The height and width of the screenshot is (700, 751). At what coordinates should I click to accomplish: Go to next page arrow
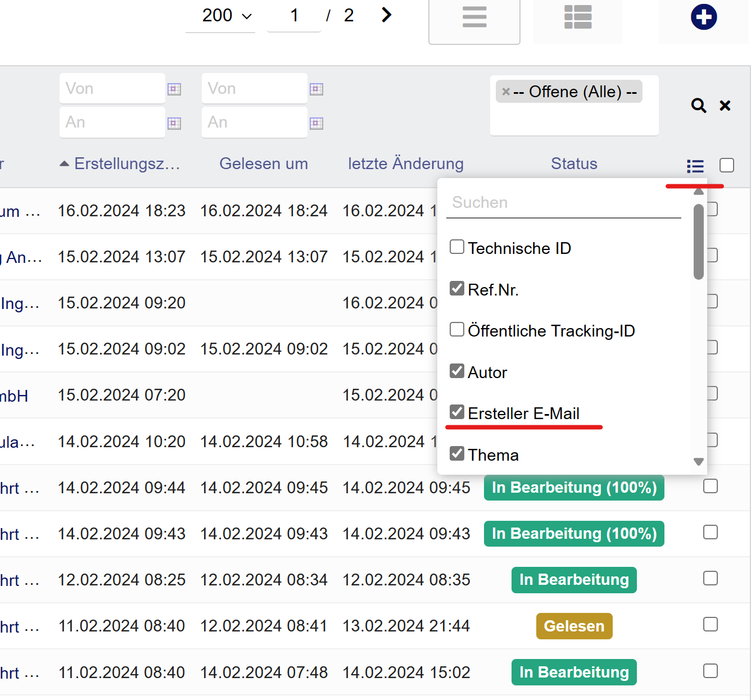tap(386, 15)
